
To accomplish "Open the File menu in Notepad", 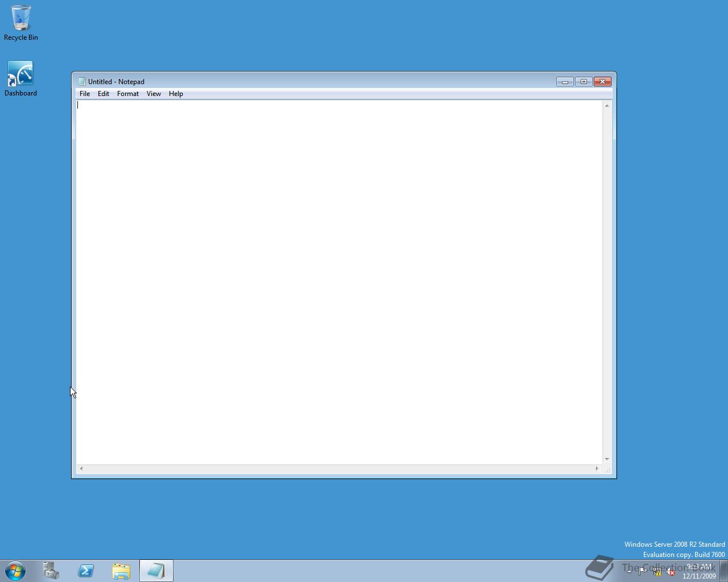I will click(85, 94).
